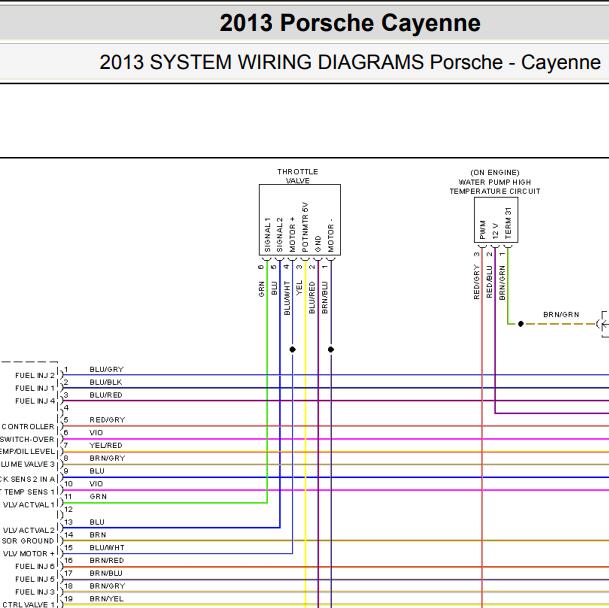Screen dimensions: 609x608
Task: Click "BRN/GRY" wire label at pin 8
Action: (107, 458)
